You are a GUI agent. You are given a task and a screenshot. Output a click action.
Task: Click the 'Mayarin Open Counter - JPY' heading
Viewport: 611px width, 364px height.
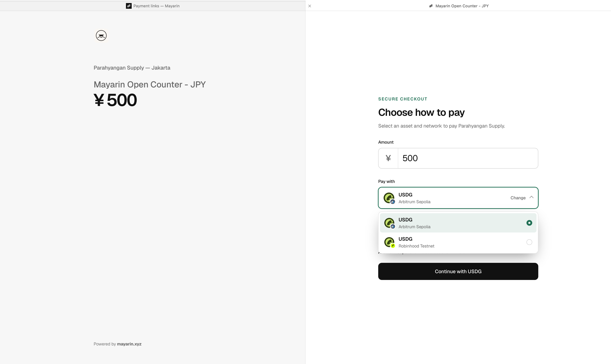(x=150, y=84)
